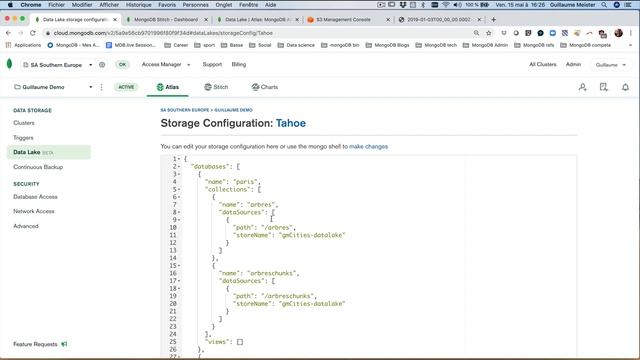Switch to the Stitch tab
This screenshot has height=360, width=640.
(x=216, y=87)
